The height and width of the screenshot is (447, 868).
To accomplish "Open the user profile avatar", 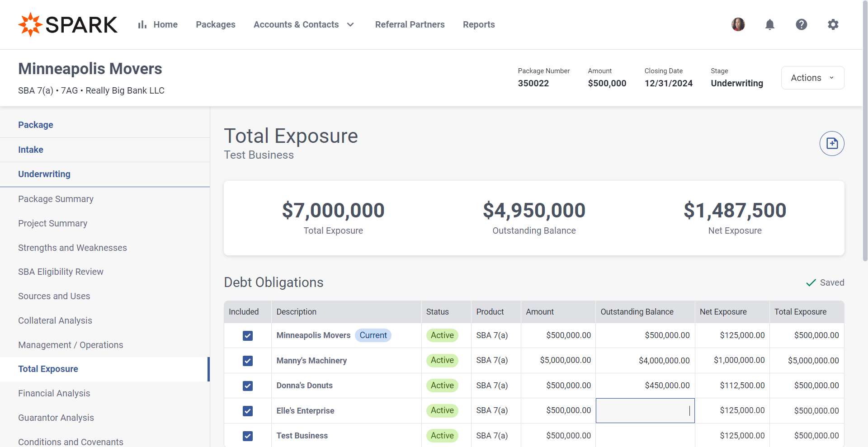I will point(738,24).
